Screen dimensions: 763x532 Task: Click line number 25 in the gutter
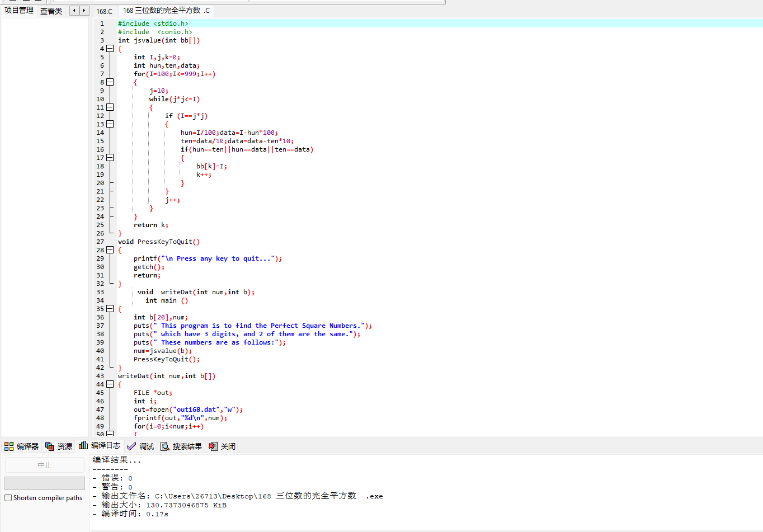100,225
